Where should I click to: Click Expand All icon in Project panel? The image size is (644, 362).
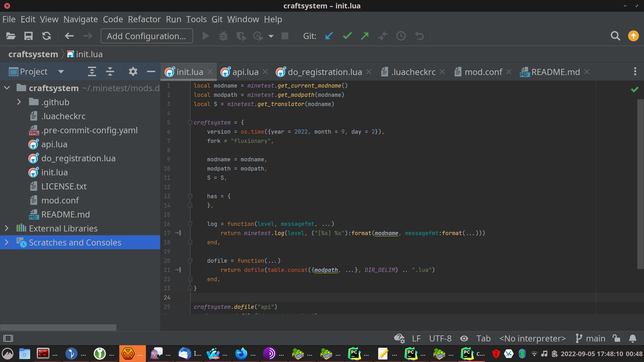[92, 72]
